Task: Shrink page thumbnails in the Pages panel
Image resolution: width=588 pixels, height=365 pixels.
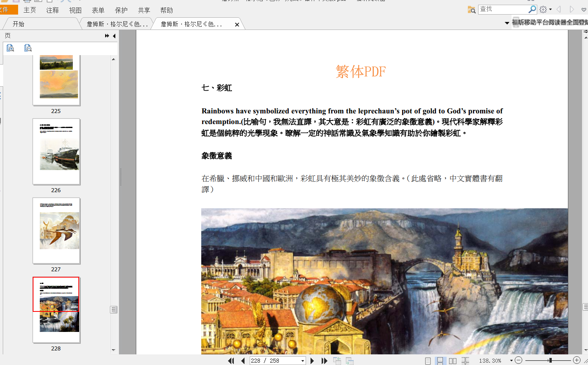Action: (28, 48)
